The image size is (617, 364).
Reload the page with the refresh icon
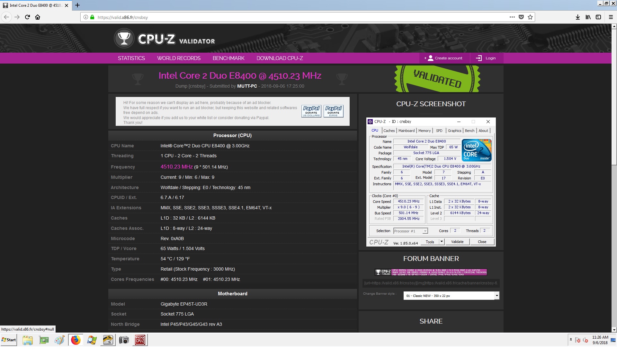pos(27,17)
